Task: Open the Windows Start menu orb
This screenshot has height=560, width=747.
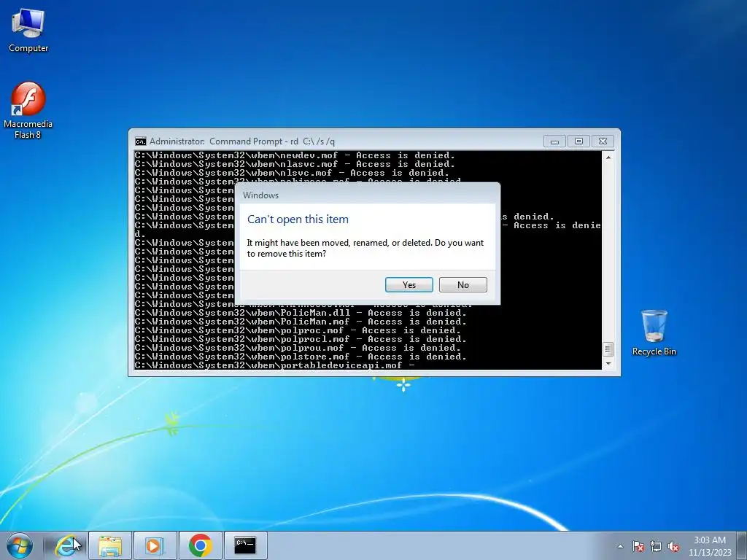Action: [20, 545]
